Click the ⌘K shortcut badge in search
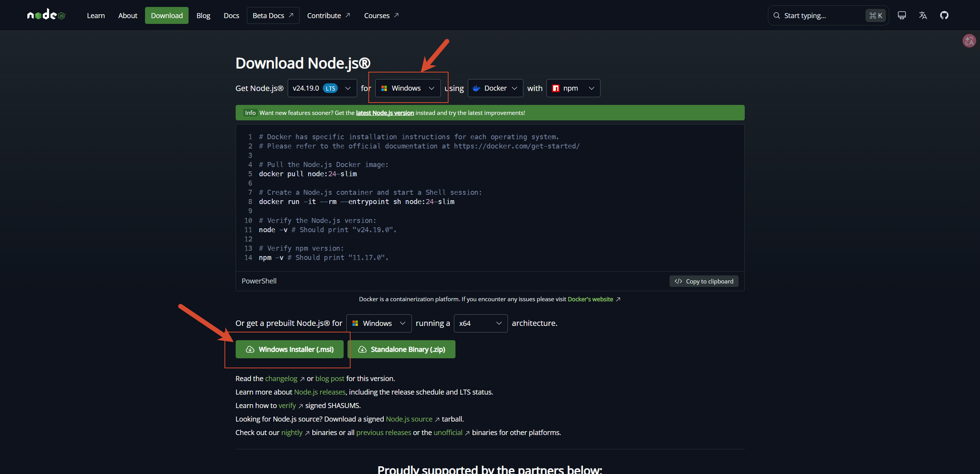Image resolution: width=980 pixels, height=474 pixels. pos(875,15)
